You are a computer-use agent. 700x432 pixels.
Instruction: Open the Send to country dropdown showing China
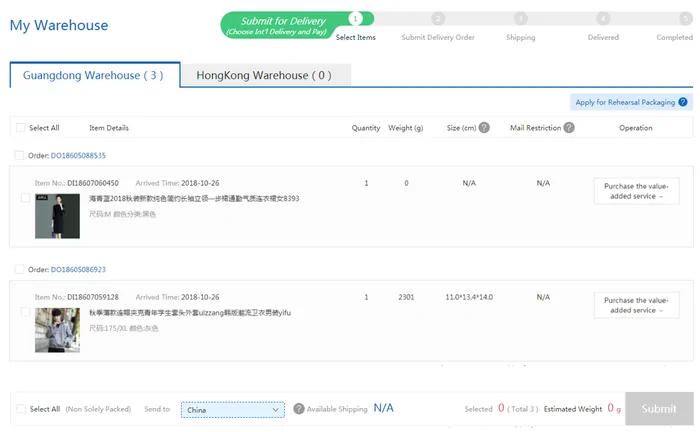point(233,410)
